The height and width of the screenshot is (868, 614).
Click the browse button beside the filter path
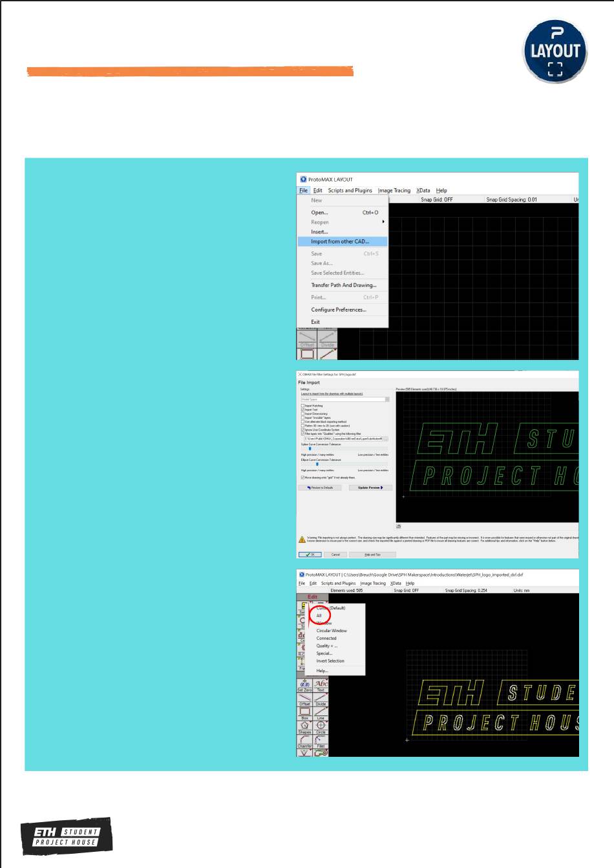coord(386,439)
